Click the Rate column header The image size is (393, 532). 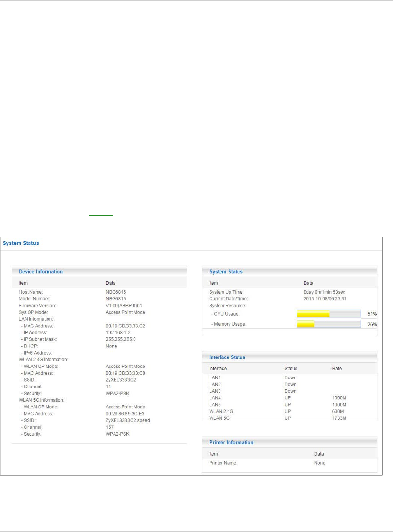(x=337, y=369)
